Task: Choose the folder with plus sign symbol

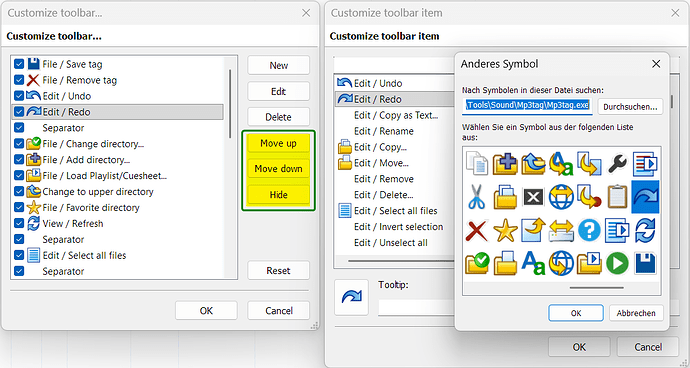Action: pyautogui.click(x=505, y=163)
